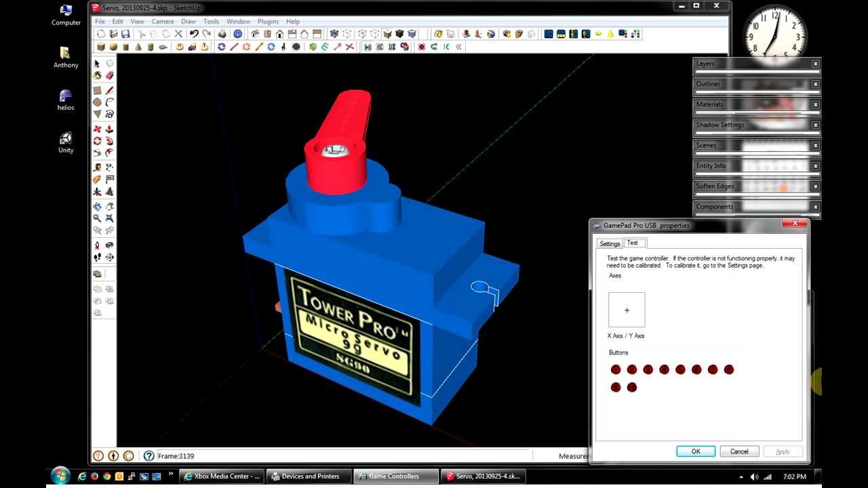Select the arrow Select tool

96,63
